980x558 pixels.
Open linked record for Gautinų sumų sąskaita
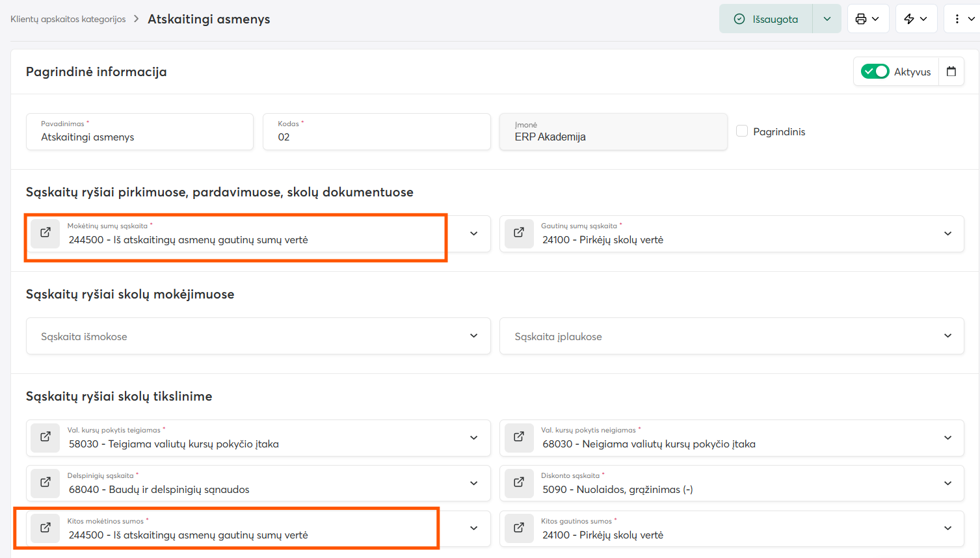coord(519,233)
